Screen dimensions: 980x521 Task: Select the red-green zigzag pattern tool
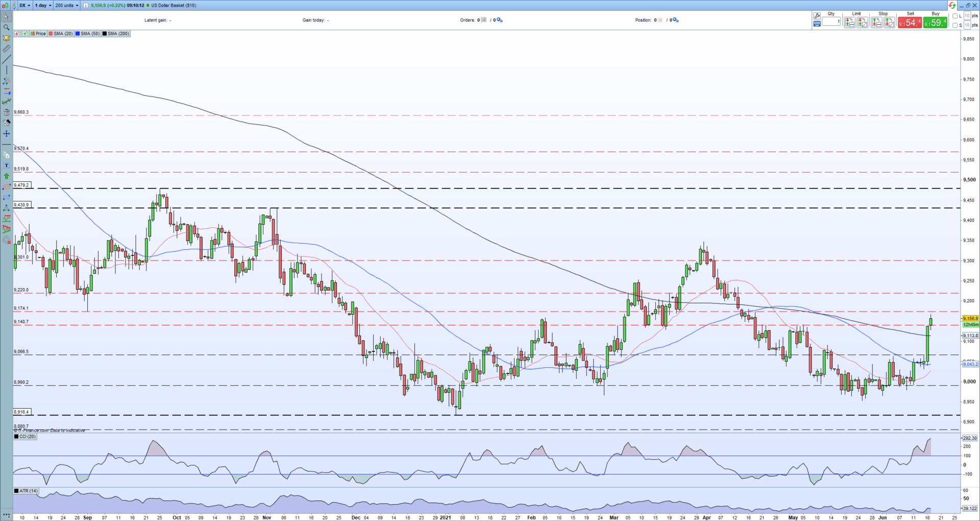coord(6,219)
